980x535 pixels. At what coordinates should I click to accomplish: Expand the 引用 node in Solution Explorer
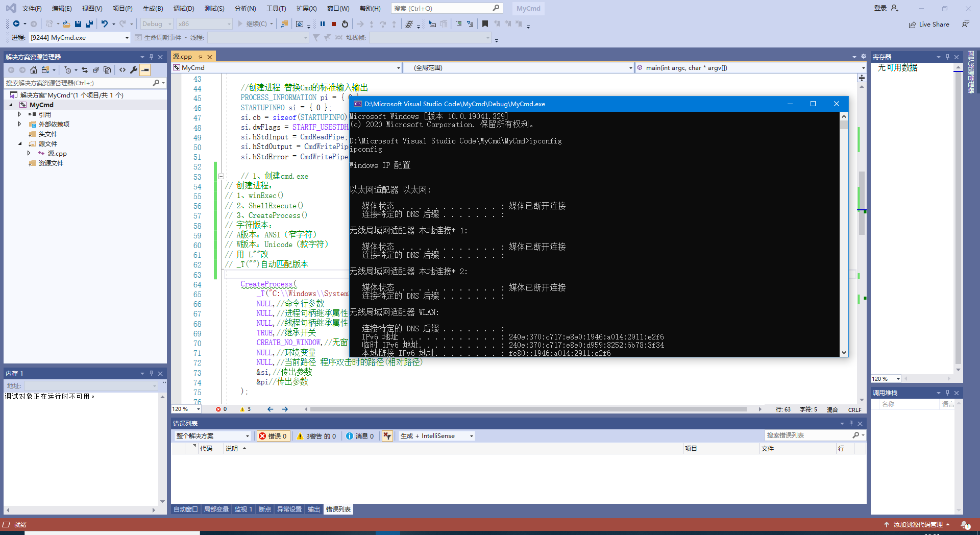tap(20, 114)
